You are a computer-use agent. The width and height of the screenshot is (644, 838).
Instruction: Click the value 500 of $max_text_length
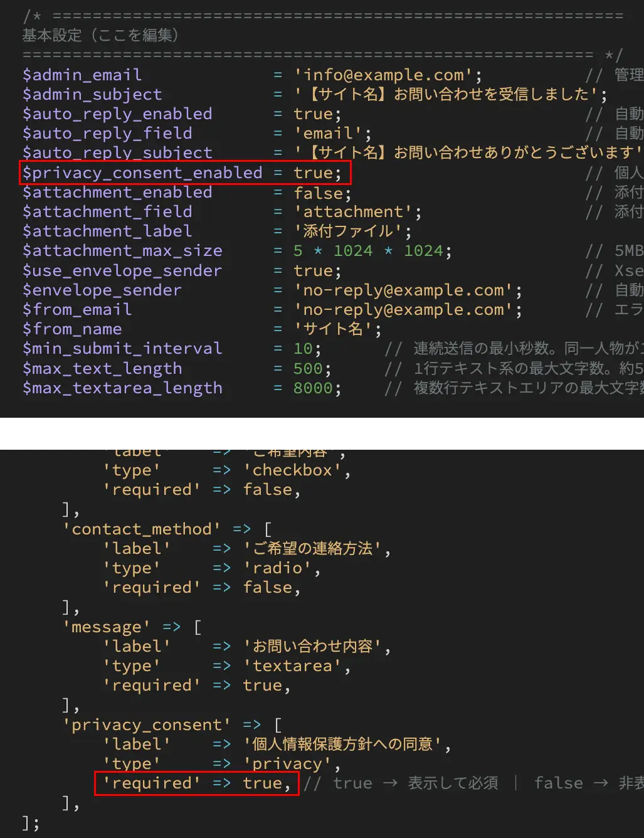coord(308,368)
